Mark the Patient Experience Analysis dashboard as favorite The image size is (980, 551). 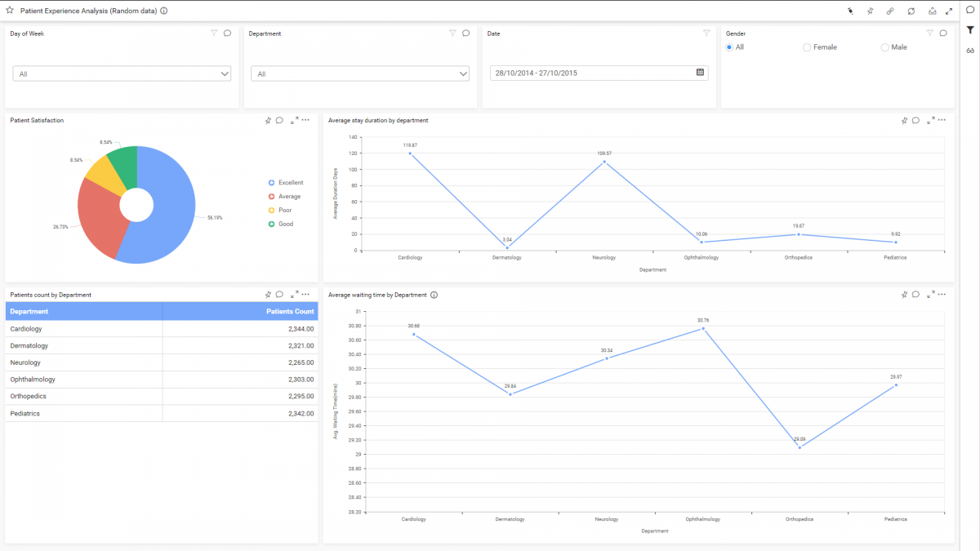[11, 11]
